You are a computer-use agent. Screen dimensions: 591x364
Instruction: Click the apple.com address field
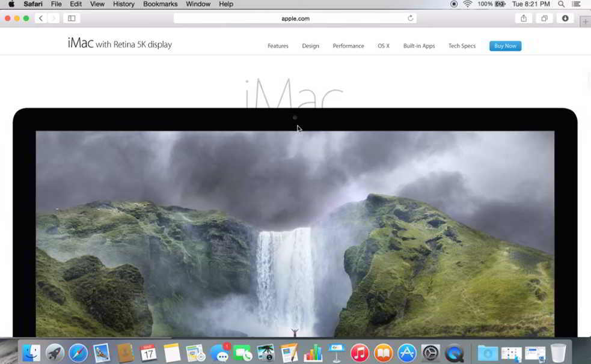tap(295, 18)
